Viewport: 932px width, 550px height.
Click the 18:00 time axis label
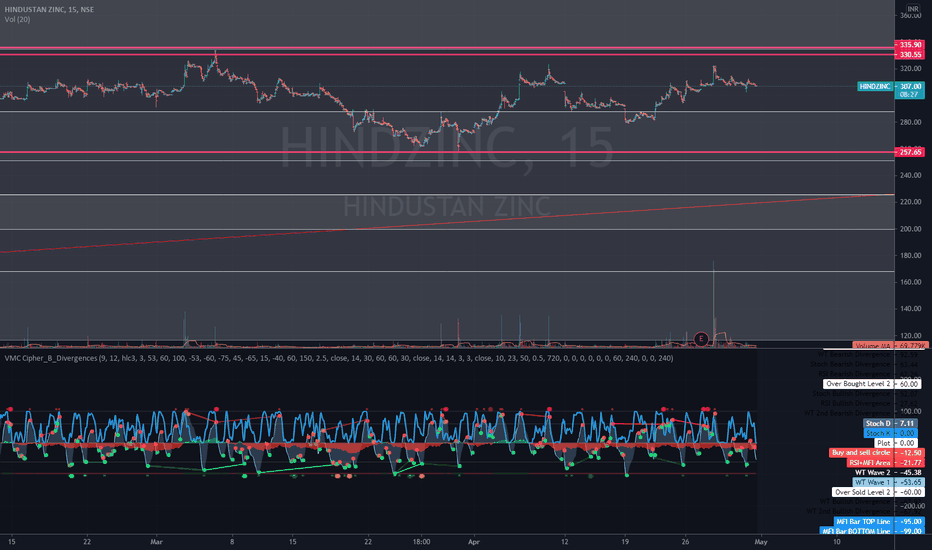pos(421,542)
